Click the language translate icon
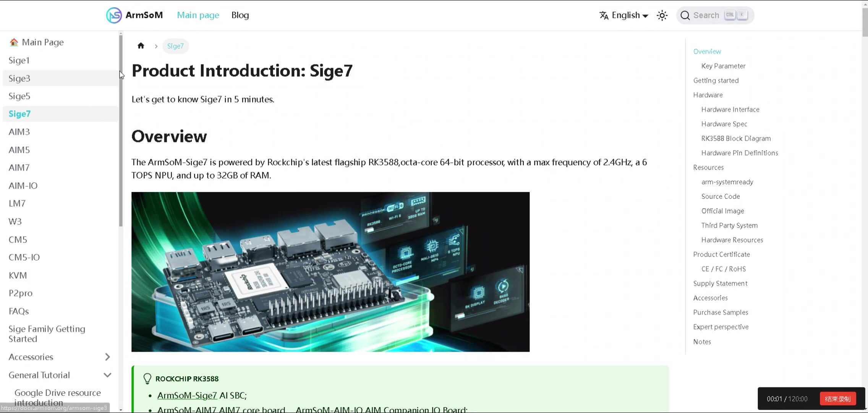The image size is (868, 413). (604, 15)
